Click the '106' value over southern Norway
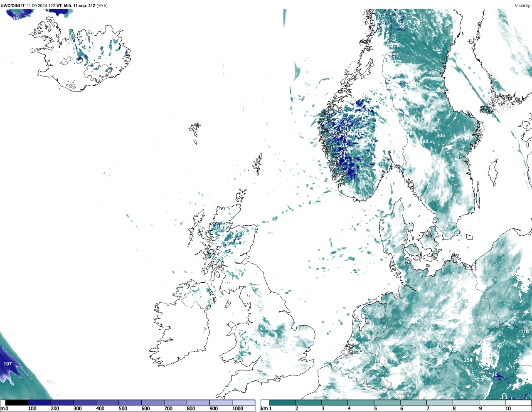The width and height of the screenshot is (532, 412). click(x=360, y=133)
